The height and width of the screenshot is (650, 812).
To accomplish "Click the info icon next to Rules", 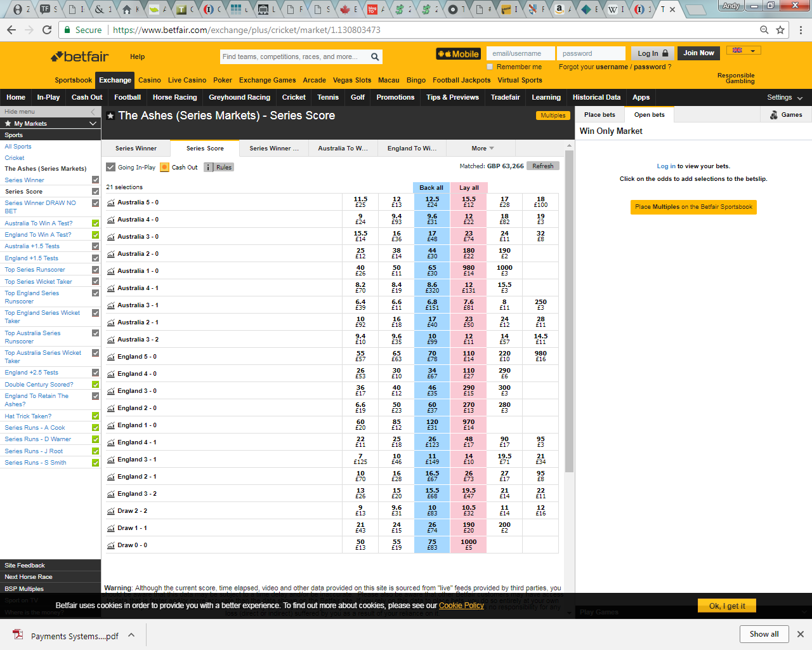I will click(x=209, y=168).
